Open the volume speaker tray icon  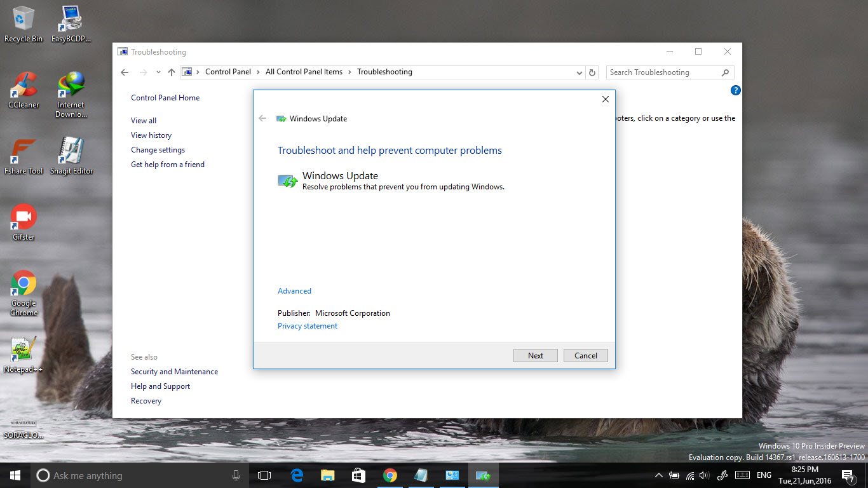[704, 475]
